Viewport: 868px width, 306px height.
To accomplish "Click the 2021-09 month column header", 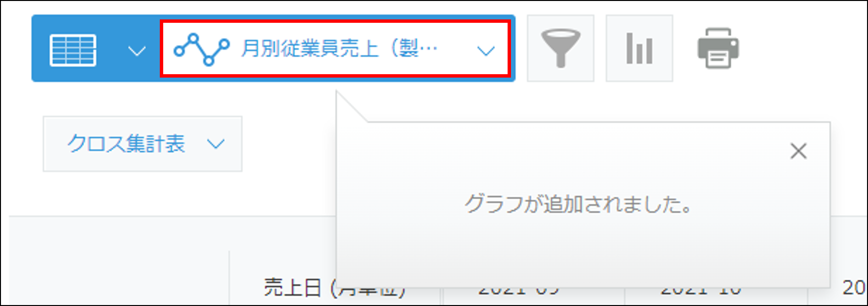I will tap(519, 290).
